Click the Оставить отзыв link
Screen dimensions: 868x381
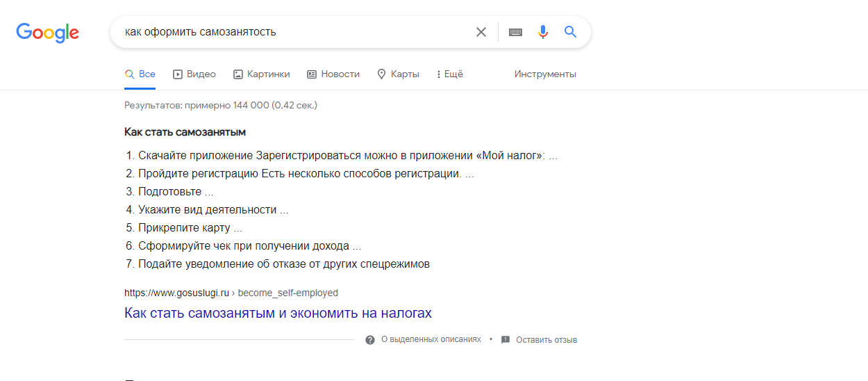click(x=546, y=340)
